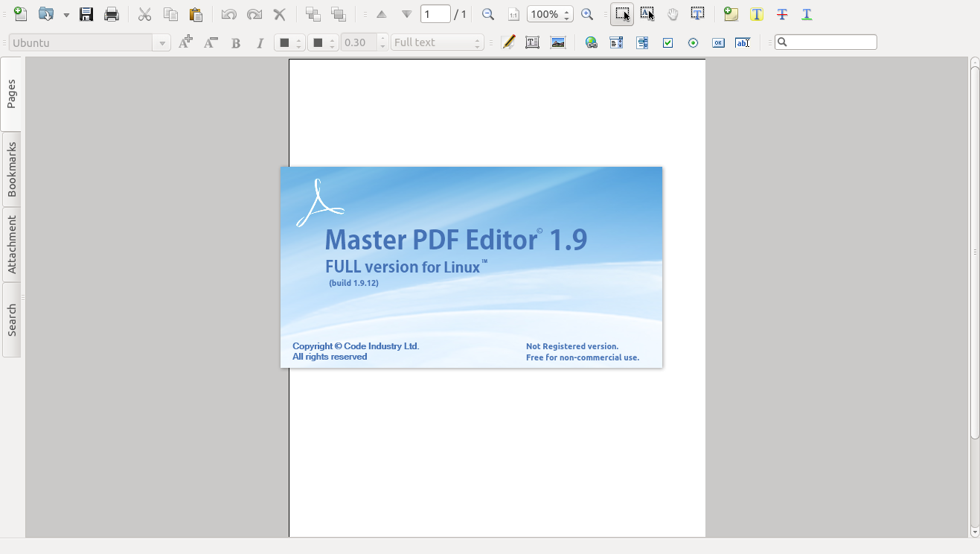Open the first color swatch picker
Viewport: 980px width, 554px height.
289,42
